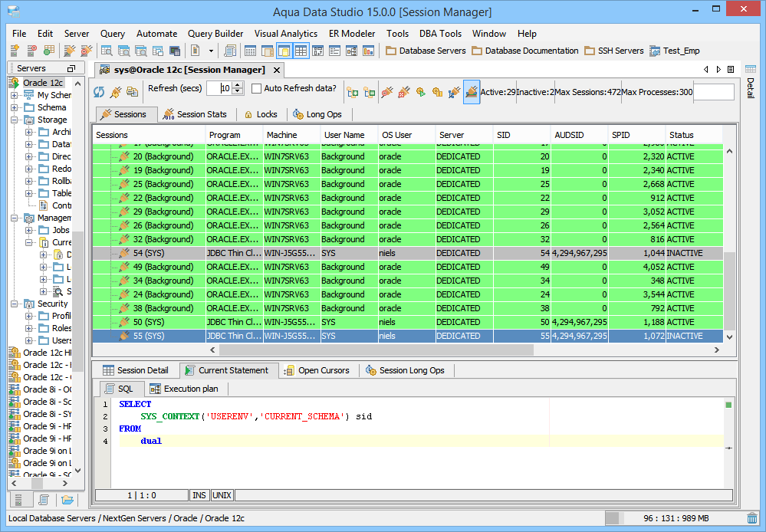Open the Query Builder menu

pos(215,34)
